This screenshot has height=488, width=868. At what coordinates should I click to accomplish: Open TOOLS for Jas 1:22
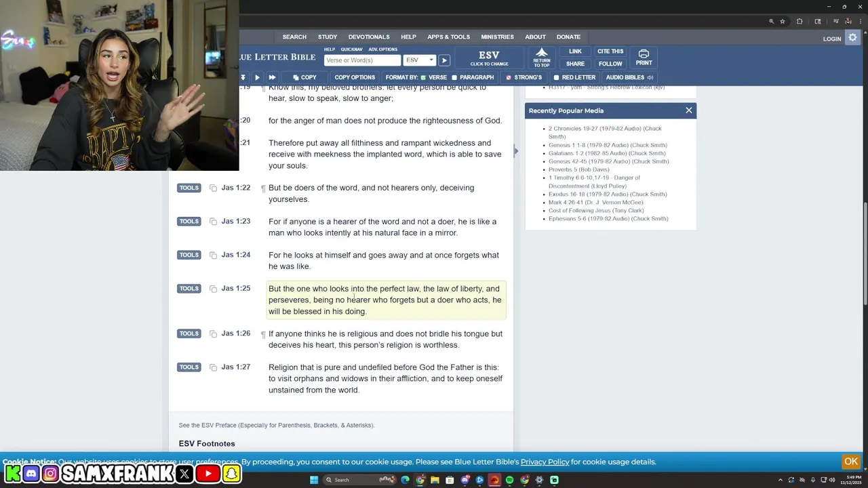coord(189,188)
